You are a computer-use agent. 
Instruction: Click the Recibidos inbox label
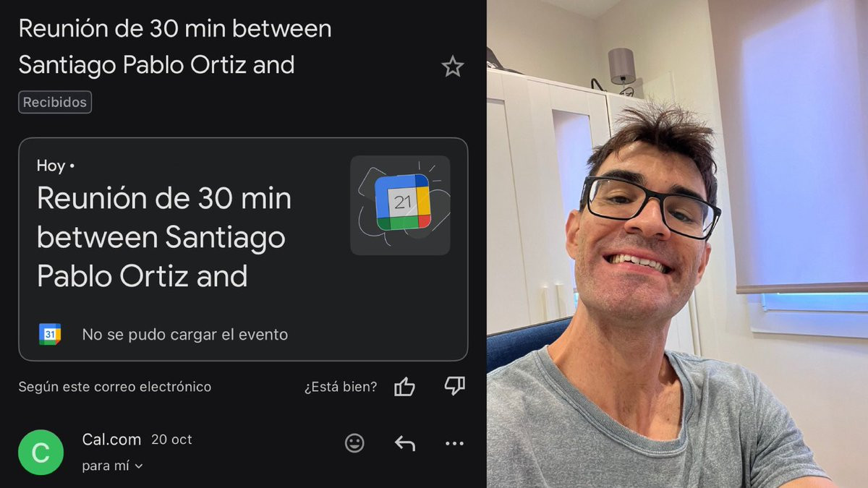click(55, 102)
